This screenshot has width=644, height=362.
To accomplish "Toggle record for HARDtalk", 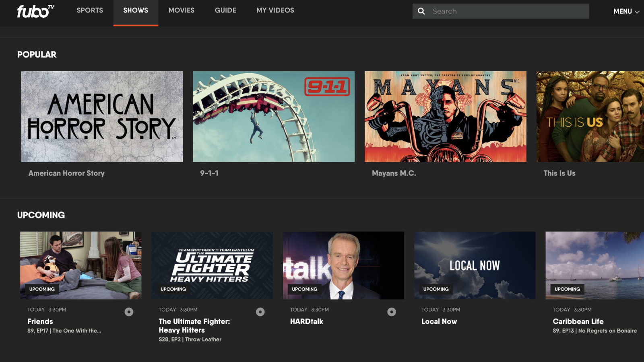I will pos(392,312).
